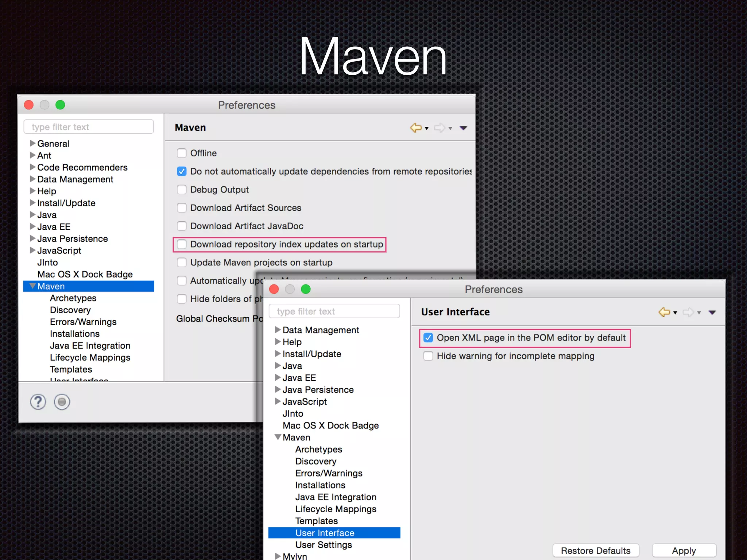Image resolution: width=747 pixels, height=560 pixels.
Task: Expand Help in front window tree
Action: (x=278, y=342)
